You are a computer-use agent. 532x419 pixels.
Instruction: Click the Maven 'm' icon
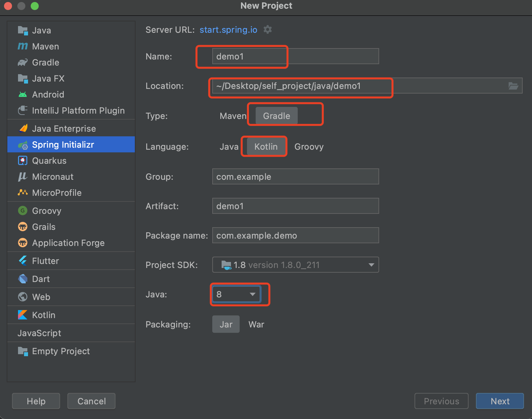(23, 46)
